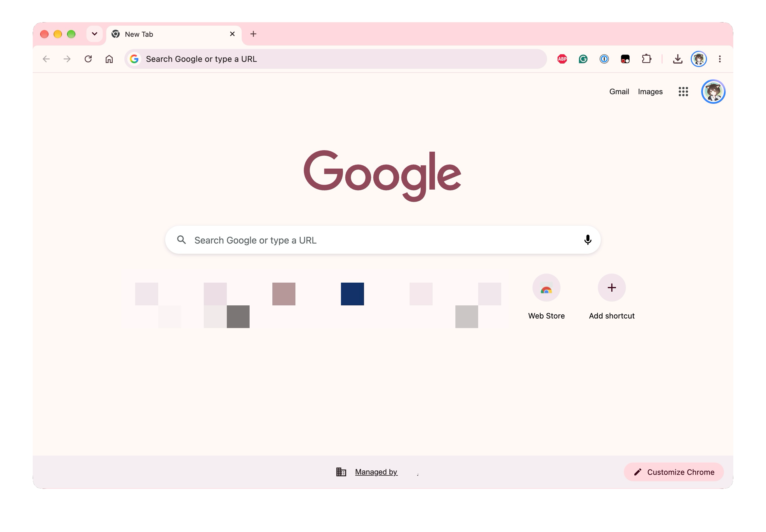Viewport: 766px width, 532px height.
Task: Select the New Tab tab
Action: pyautogui.click(x=173, y=34)
